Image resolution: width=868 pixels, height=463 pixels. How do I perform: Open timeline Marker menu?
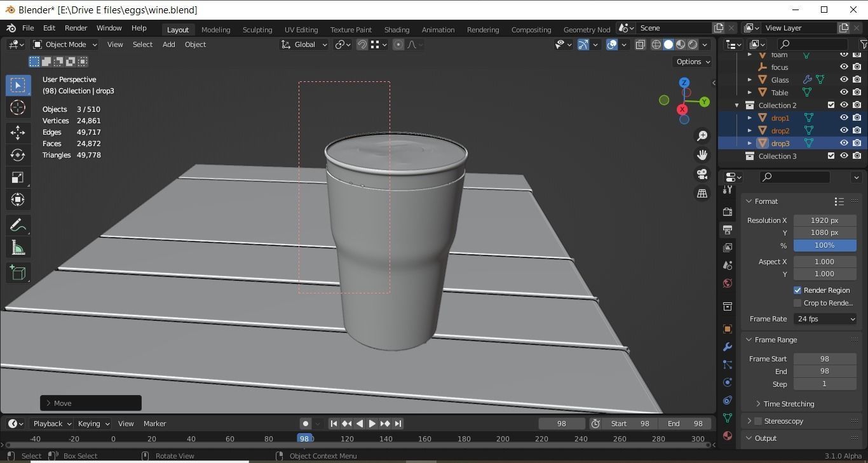(x=154, y=424)
